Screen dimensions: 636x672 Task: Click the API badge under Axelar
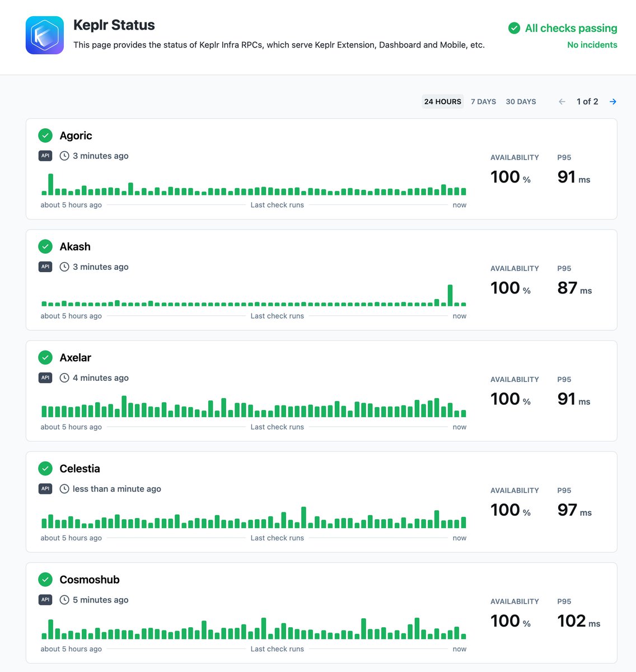pyautogui.click(x=45, y=377)
